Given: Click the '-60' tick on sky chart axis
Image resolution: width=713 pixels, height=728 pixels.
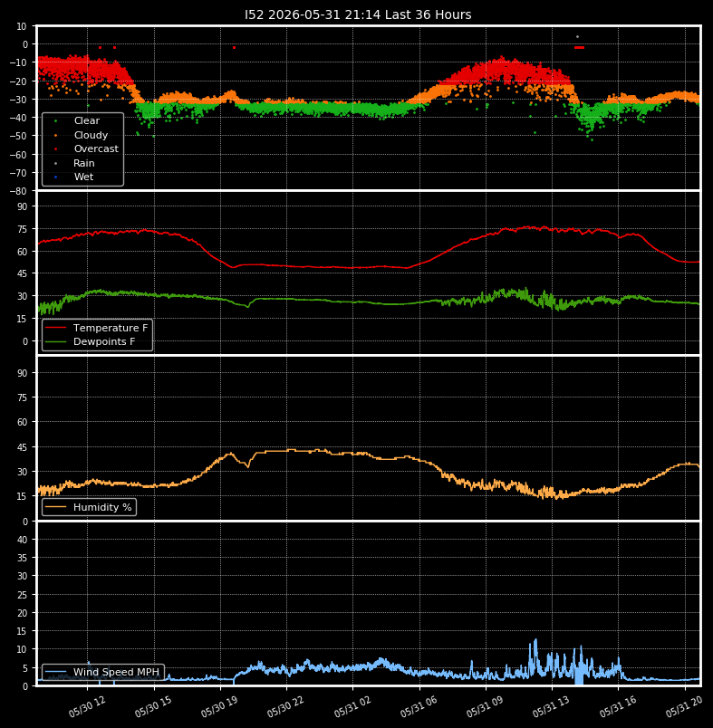Looking at the screenshot, I should (x=18, y=155).
